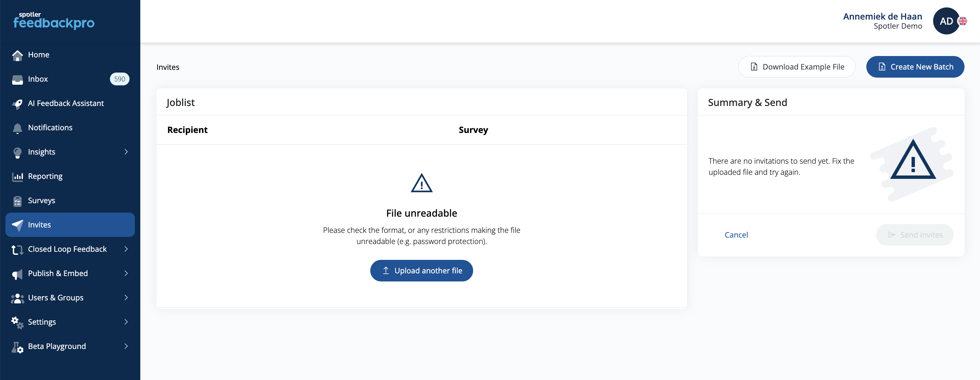Image resolution: width=980 pixels, height=380 pixels.
Task: Select the Notifications bell icon
Action: 17,128
